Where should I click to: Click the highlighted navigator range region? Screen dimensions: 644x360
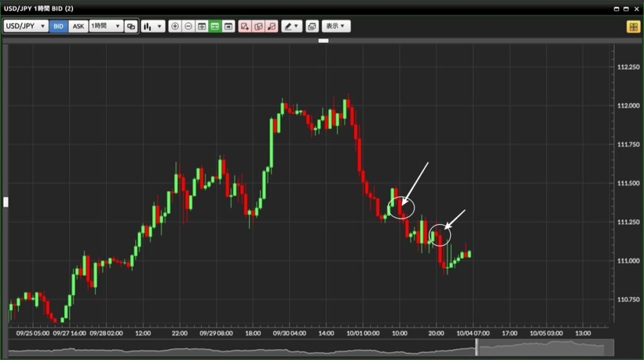(547, 347)
